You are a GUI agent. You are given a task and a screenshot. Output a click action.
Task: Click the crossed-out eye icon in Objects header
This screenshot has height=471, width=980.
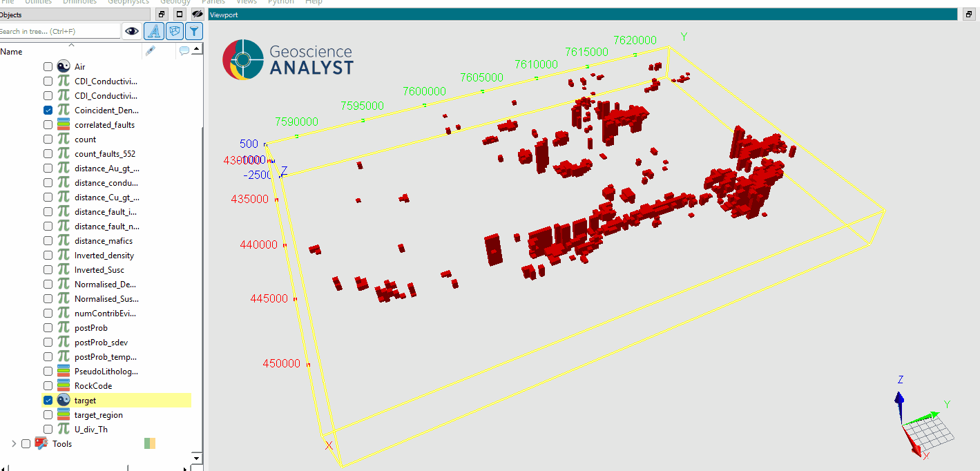tap(197, 15)
